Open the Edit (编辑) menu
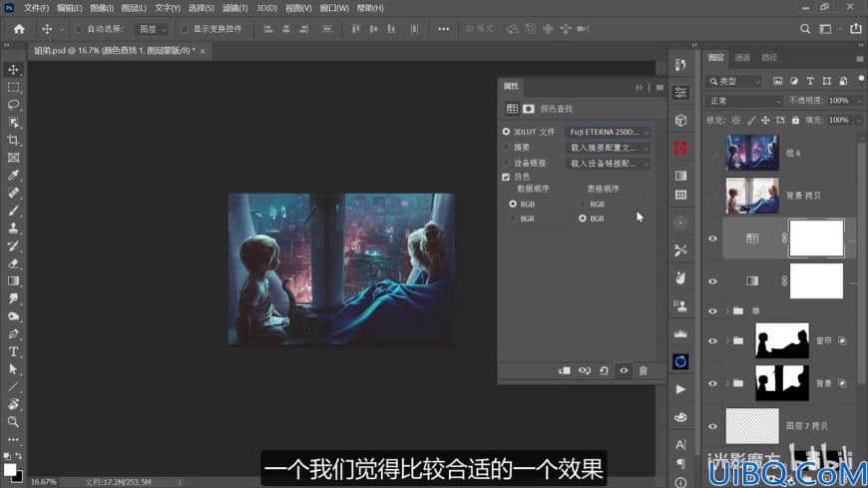 pyautogui.click(x=69, y=8)
